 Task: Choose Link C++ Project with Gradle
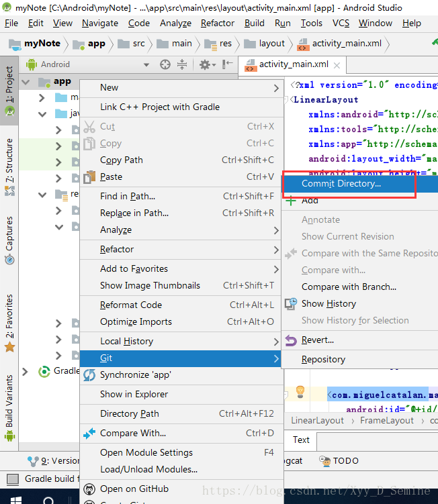click(x=181, y=107)
